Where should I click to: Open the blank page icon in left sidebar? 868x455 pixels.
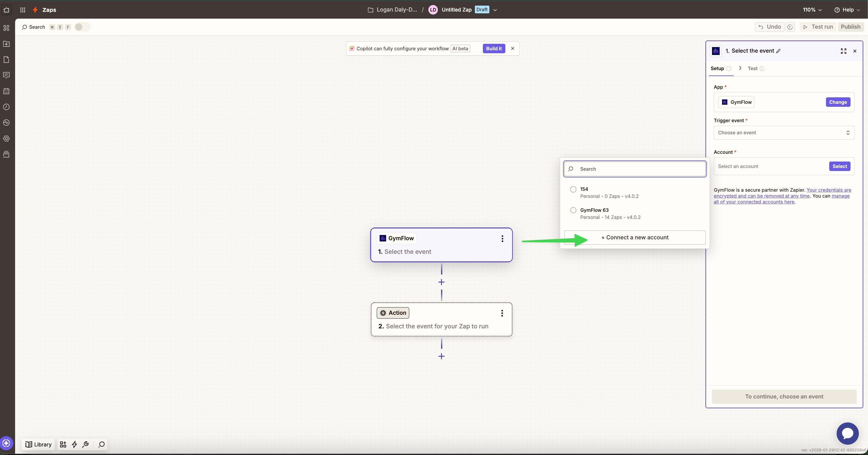click(x=7, y=59)
